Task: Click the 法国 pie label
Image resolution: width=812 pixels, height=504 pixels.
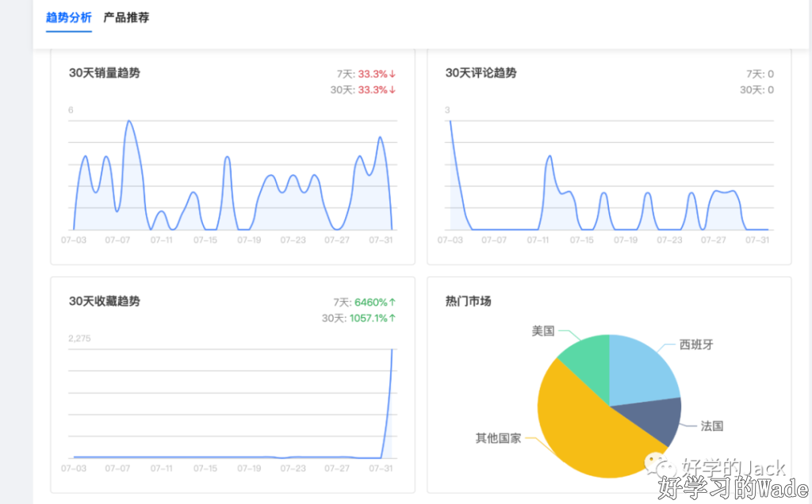Action: click(x=712, y=426)
